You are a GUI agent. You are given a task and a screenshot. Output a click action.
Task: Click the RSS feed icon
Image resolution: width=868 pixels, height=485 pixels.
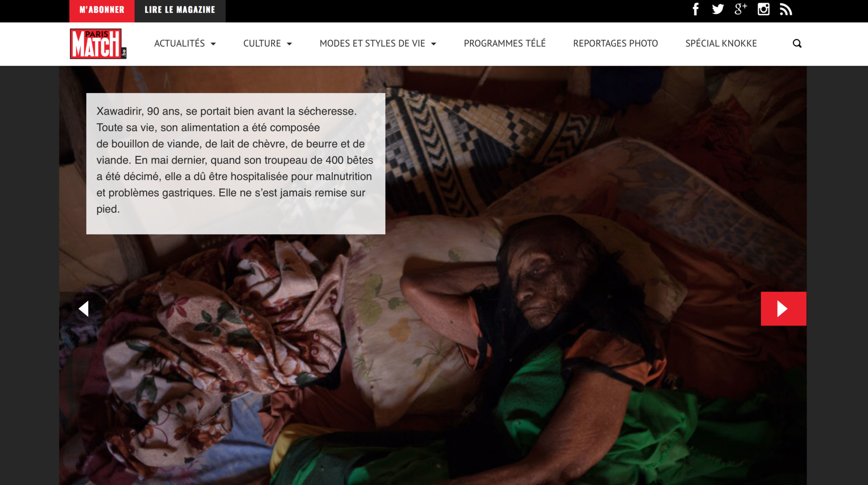(786, 10)
